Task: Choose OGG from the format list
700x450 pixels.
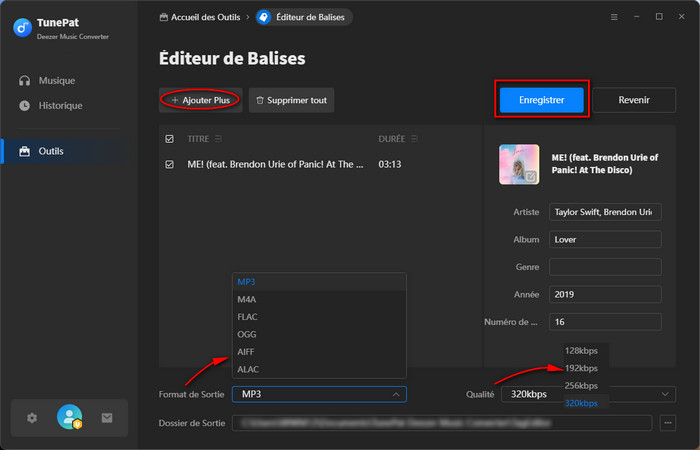Action: point(319,334)
